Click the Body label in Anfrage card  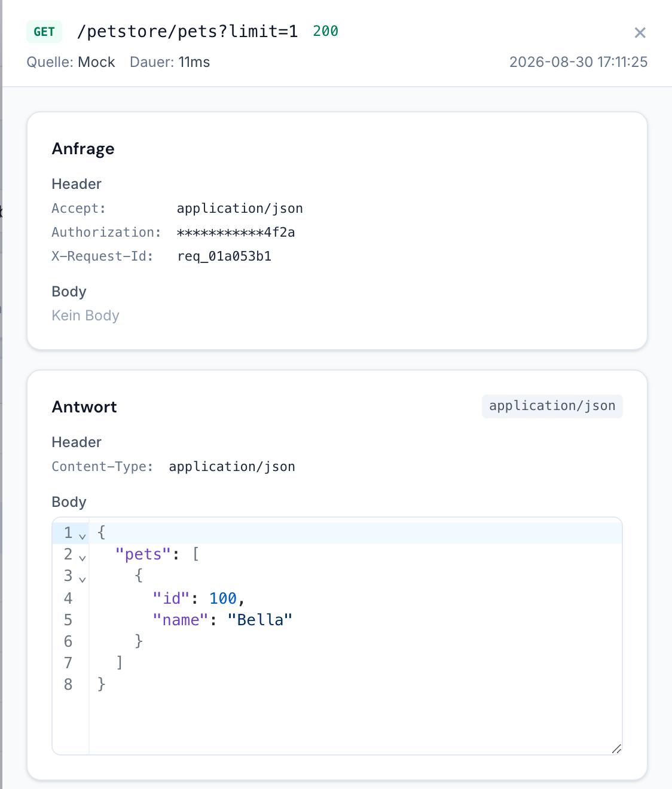click(x=69, y=292)
